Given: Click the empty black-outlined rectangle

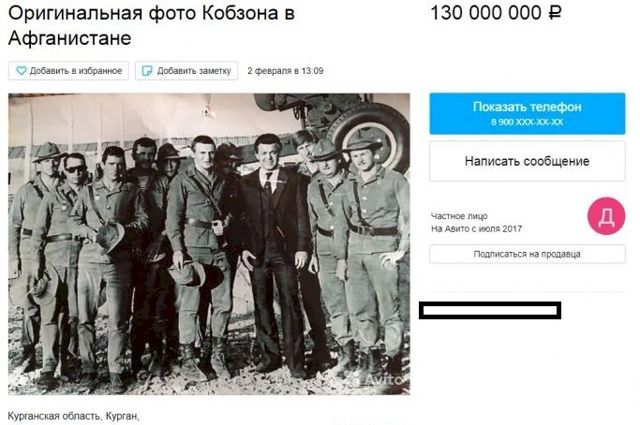Looking at the screenshot, I should coord(490,310).
